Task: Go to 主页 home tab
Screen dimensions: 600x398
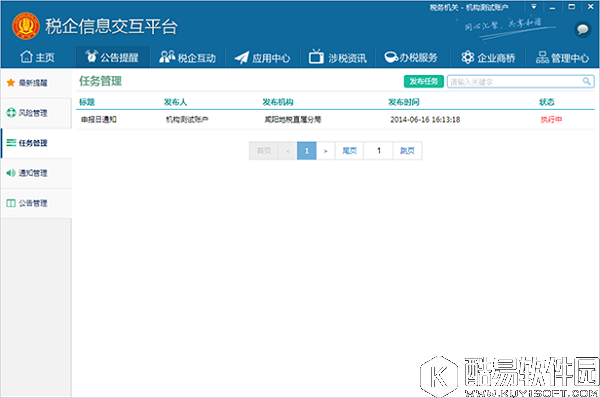Action: (38, 57)
